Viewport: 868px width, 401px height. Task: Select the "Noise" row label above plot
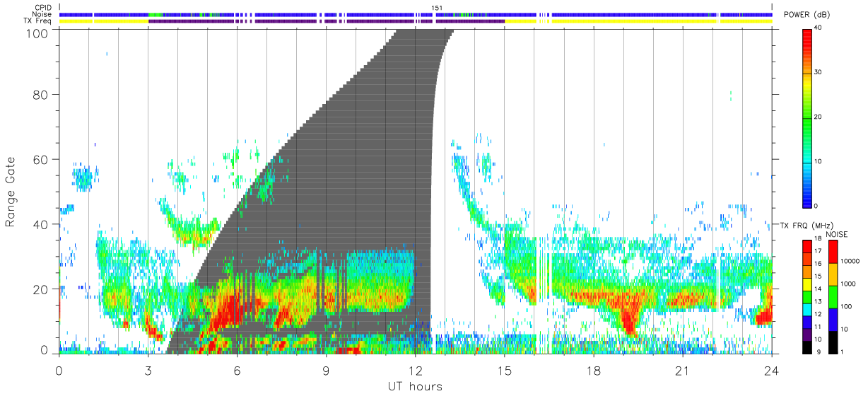(x=43, y=14)
